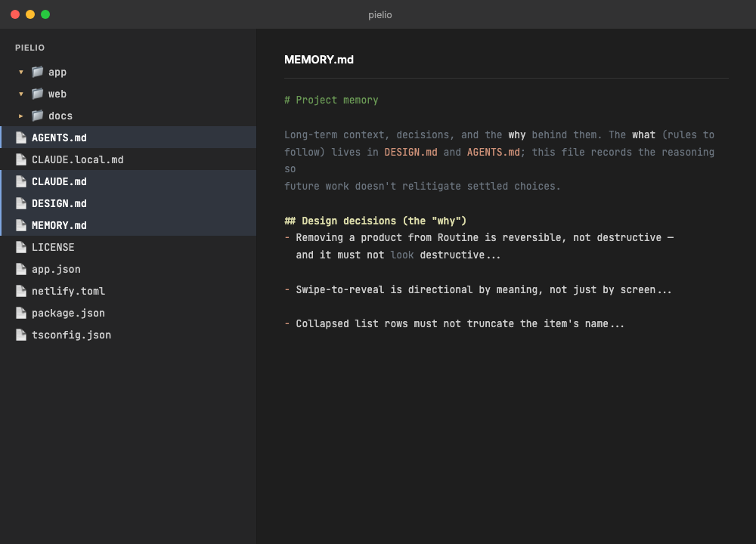Click the CLAUDE.local.md file icon
Screen dimensions: 756x544
[x=20, y=159]
